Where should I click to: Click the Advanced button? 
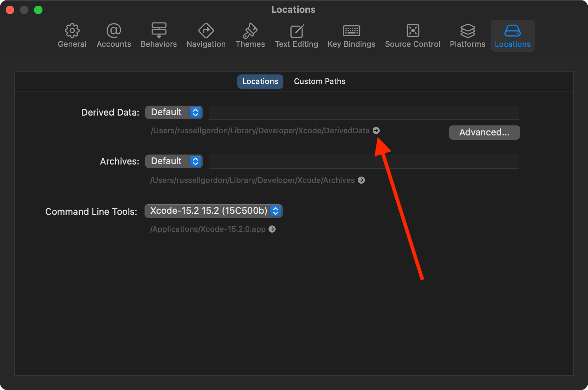coord(484,132)
